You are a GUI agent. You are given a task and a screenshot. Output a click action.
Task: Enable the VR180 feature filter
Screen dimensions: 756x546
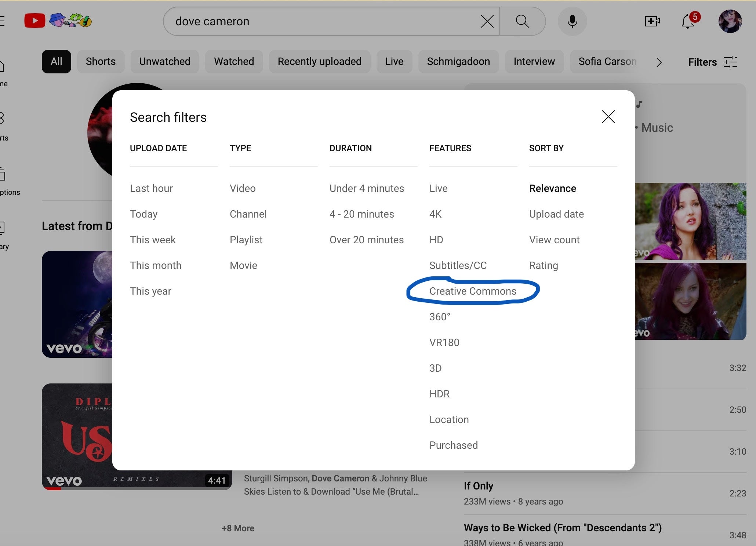click(x=444, y=342)
